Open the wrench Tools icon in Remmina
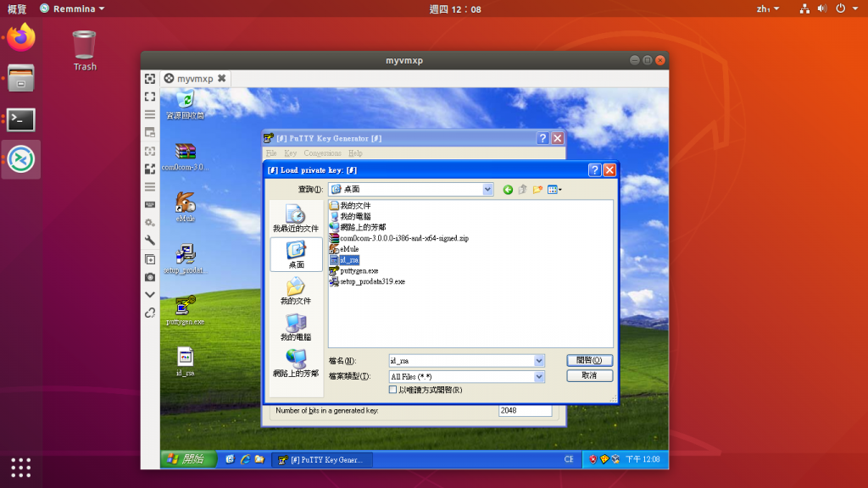The image size is (868, 488). click(150, 240)
